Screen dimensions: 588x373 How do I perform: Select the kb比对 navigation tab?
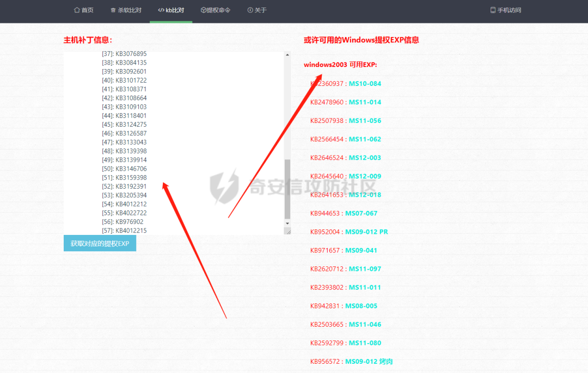(x=171, y=10)
